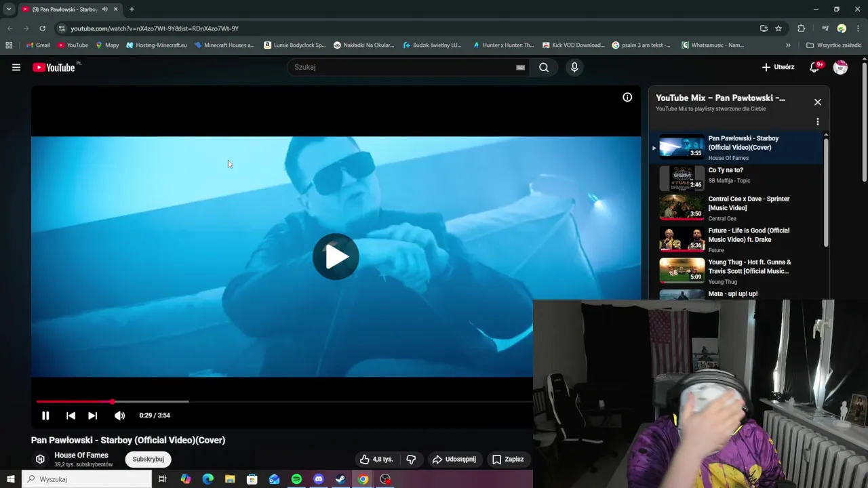Open the media controls icon in Chrome
Image resolution: width=868 pixels, height=488 pixels.
click(825, 28)
